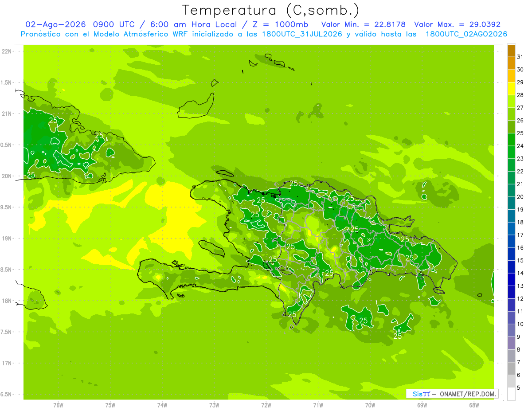
Task: Click the 1800UTC_02AGO2026 validity text
Action: point(466,34)
